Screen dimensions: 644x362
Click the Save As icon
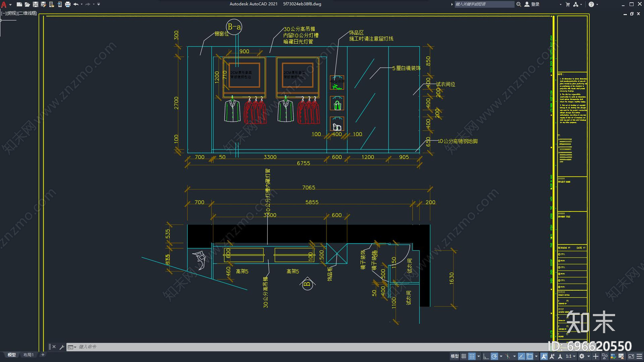43,4
